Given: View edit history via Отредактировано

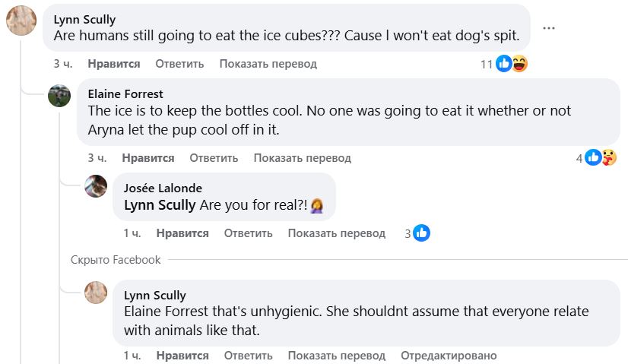Looking at the screenshot, I should (449, 356).
